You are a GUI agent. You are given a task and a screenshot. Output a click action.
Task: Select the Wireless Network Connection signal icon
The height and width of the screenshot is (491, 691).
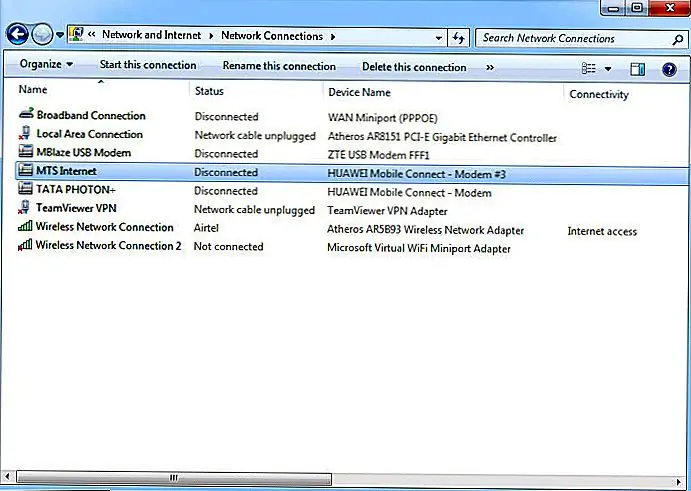(x=25, y=228)
